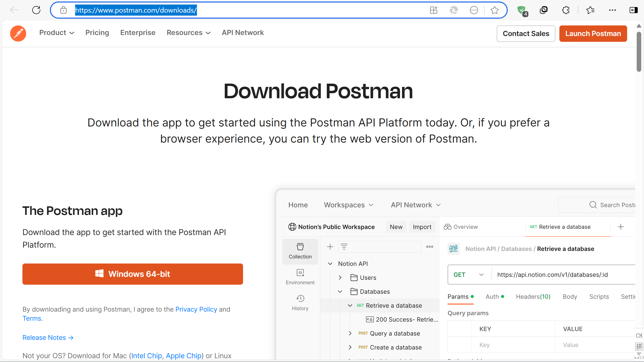Select the Collection sidebar icon

[x=300, y=251]
